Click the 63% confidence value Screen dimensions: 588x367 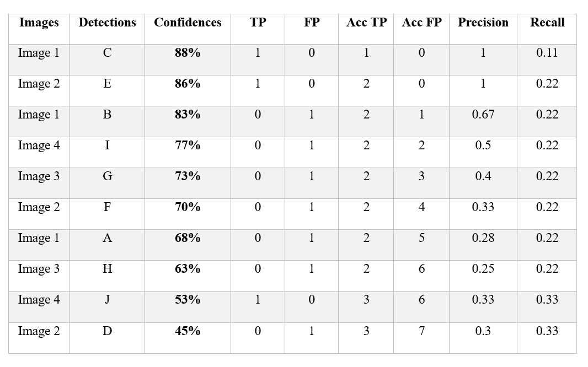click(188, 269)
